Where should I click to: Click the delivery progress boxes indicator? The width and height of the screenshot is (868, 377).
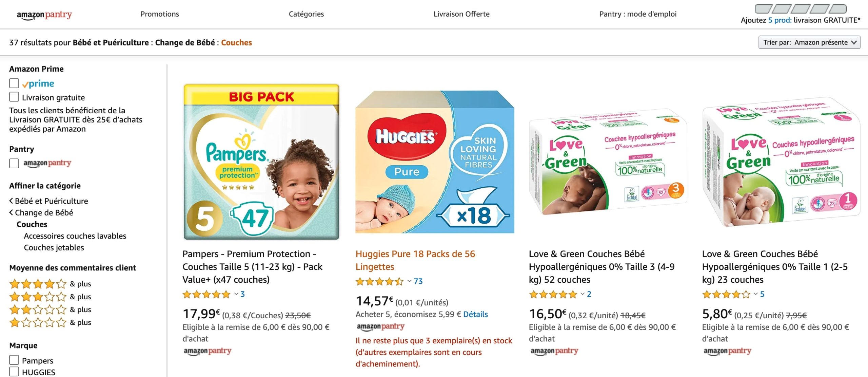800,9
